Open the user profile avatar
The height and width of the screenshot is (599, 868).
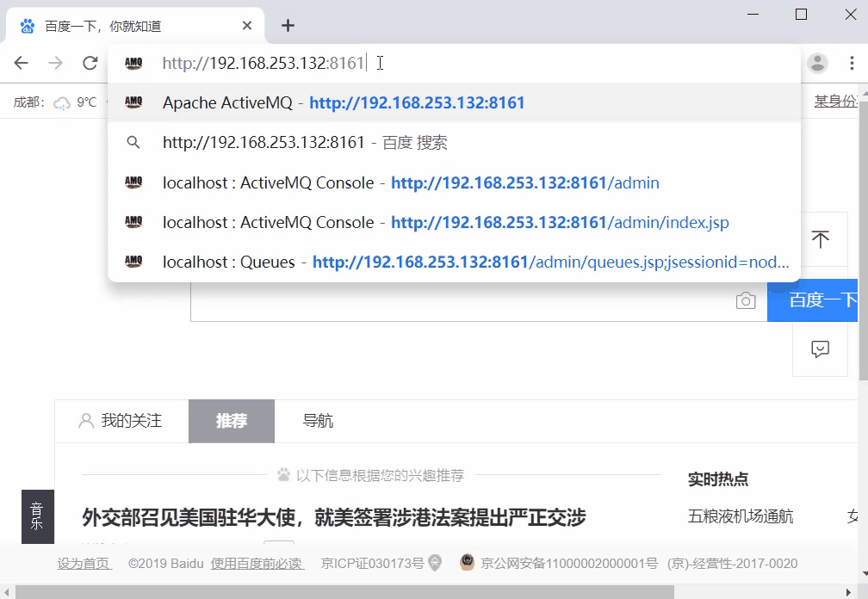(817, 63)
